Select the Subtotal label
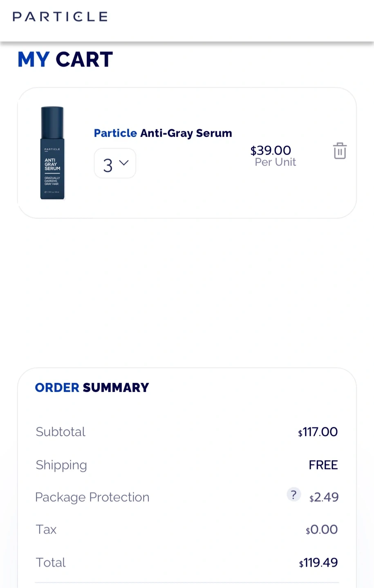 coord(60,432)
